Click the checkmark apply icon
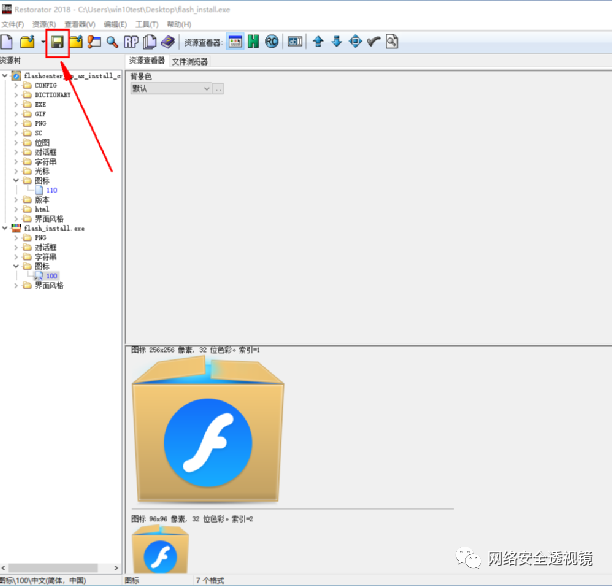This screenshot has width=612, height=586. point(374,42)
